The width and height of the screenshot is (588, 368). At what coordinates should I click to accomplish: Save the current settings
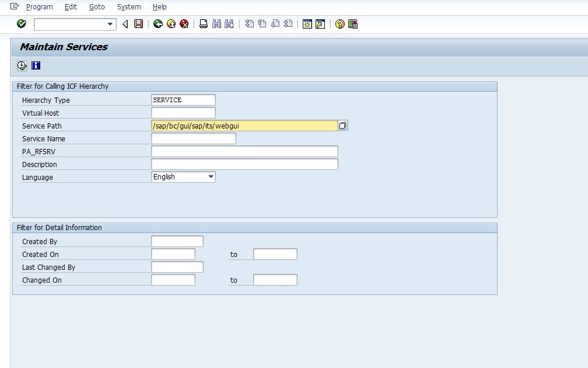138,24
